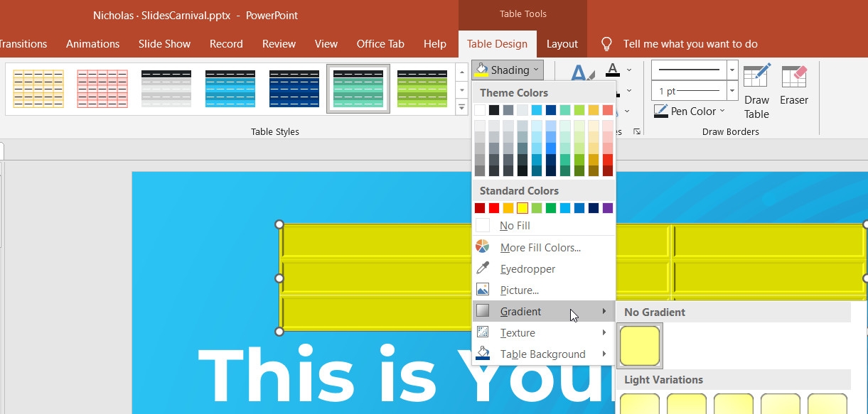Pick the white theme color swatch

[x=480, y=110]
